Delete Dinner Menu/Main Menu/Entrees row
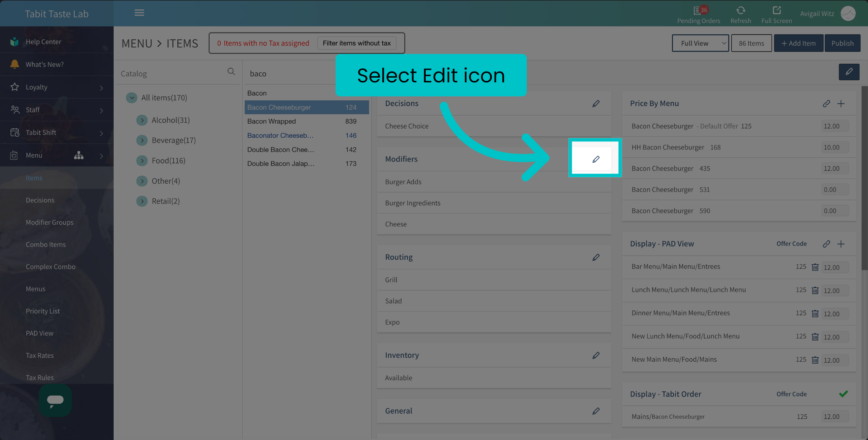Screen dimensions: 868x440 tap(815, 314)
